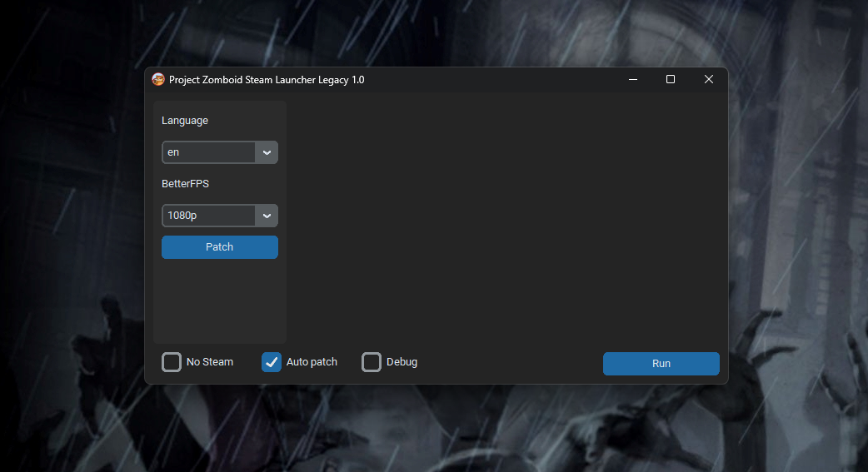Open the BetterFPS resolution dropdown arrow
Screen dimensions: 868x472
coord(267,216)
